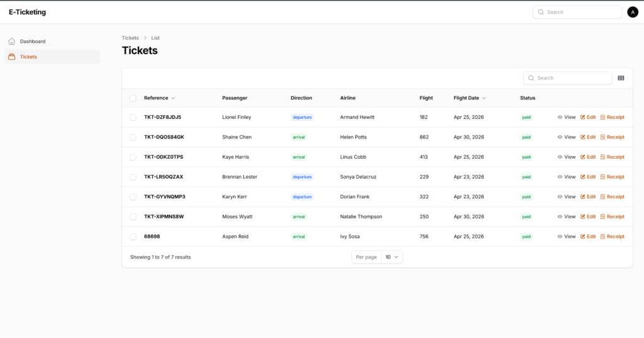This screenshot has width=644, height=338.
Task: Click the E-Ticketing logo text
Action: pos(28,13)
